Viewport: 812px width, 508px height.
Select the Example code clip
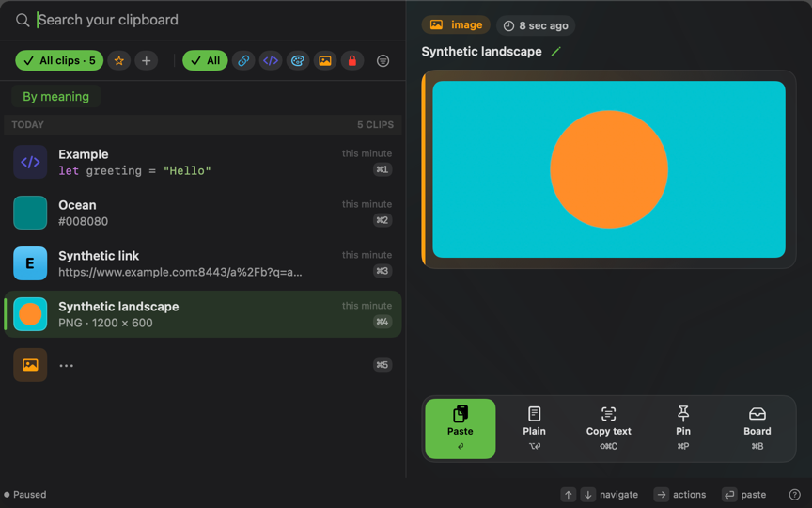pyautogui.click(x=202, y=162)
